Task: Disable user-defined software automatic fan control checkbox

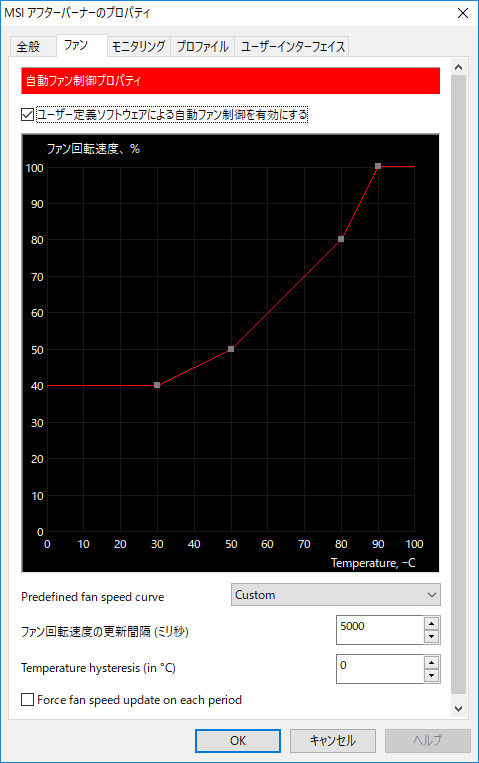Action: point(28,114)
